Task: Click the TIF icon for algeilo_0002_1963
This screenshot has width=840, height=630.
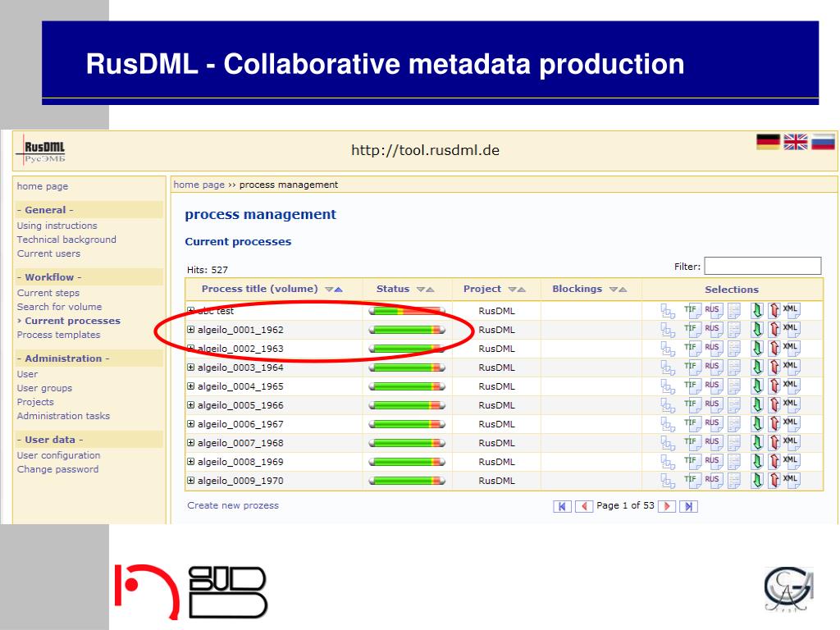Action: tap(692, 348)
